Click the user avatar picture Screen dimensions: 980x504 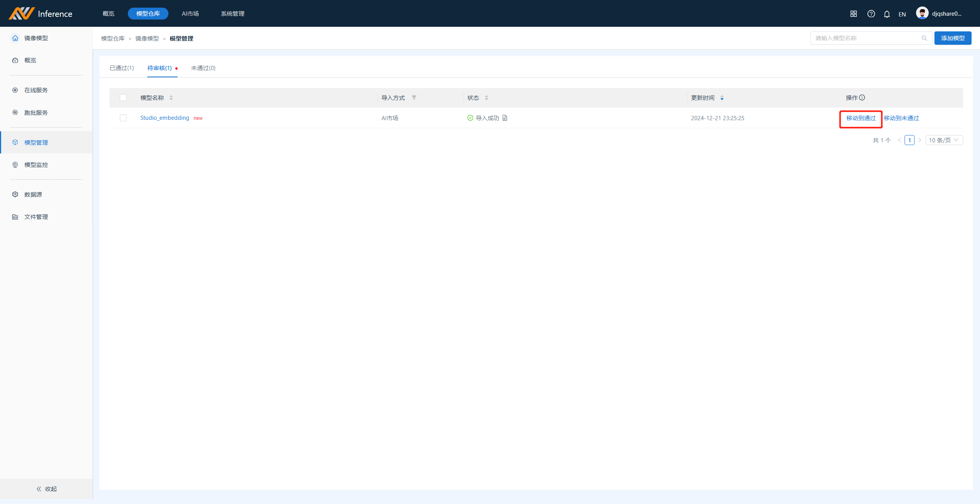click(922, 13)
